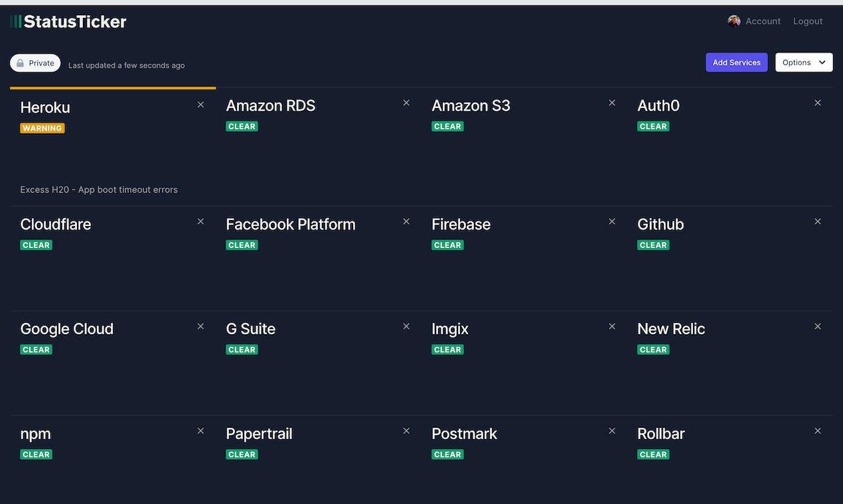Click the Google Cloud CLEAR badge

[36, 350]
